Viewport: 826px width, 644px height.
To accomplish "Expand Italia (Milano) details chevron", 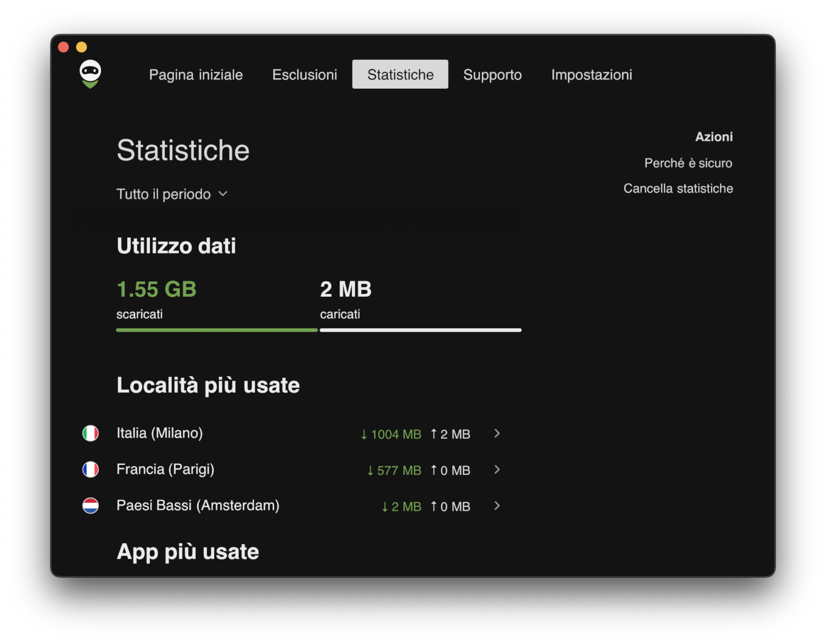I will (497, 433).
